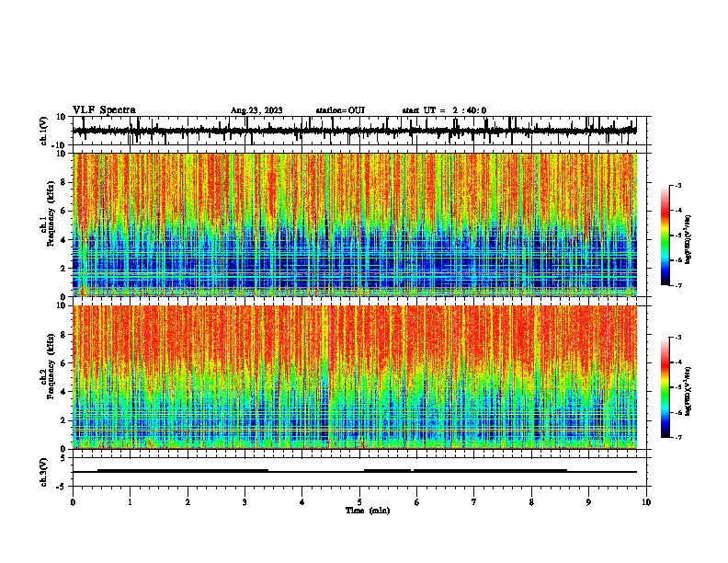This screenshot has width=728, height=563.
Task: Click the ch.2 spectrogram color scale bar
Action: tap(665, 387)
